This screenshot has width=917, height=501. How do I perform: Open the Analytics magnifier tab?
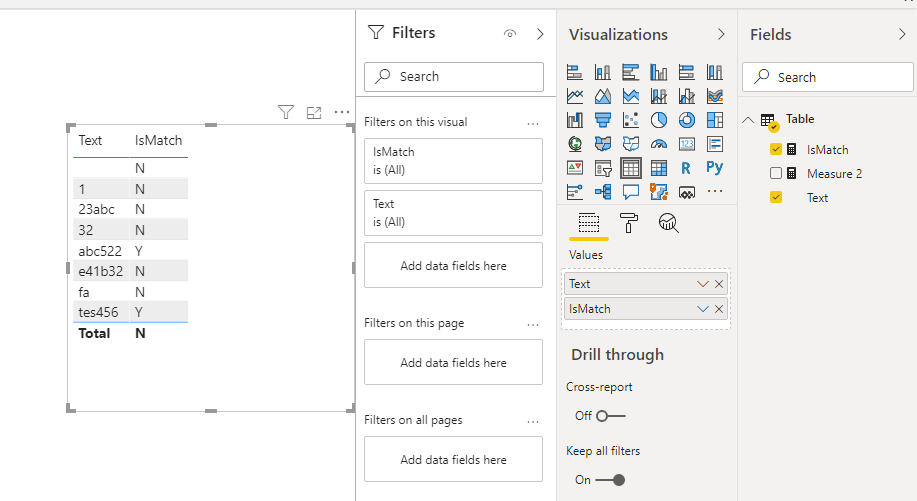668,223
